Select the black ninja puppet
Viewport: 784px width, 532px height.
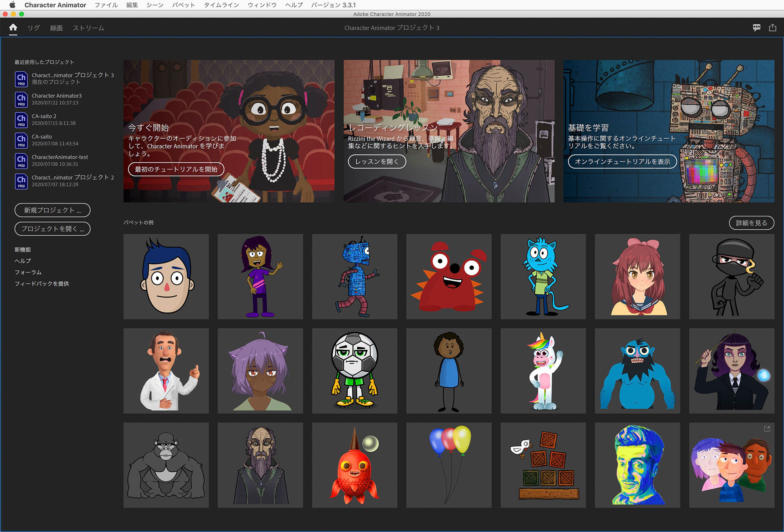732,276
